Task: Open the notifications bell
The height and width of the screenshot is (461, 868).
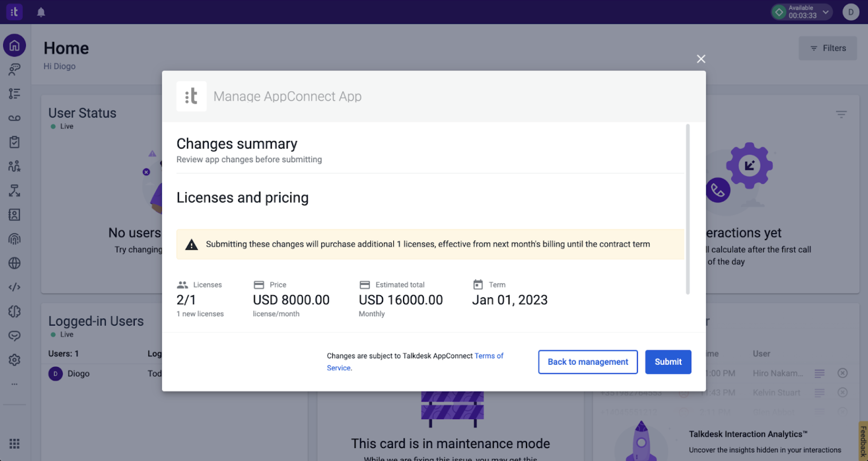Action: pos(41,12)
